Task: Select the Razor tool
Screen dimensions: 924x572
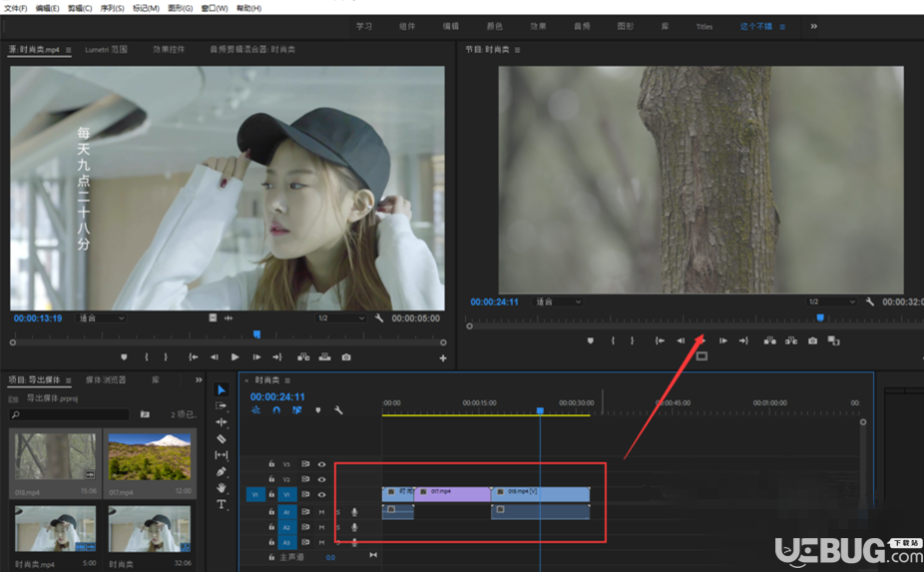Action: point(221,438)
